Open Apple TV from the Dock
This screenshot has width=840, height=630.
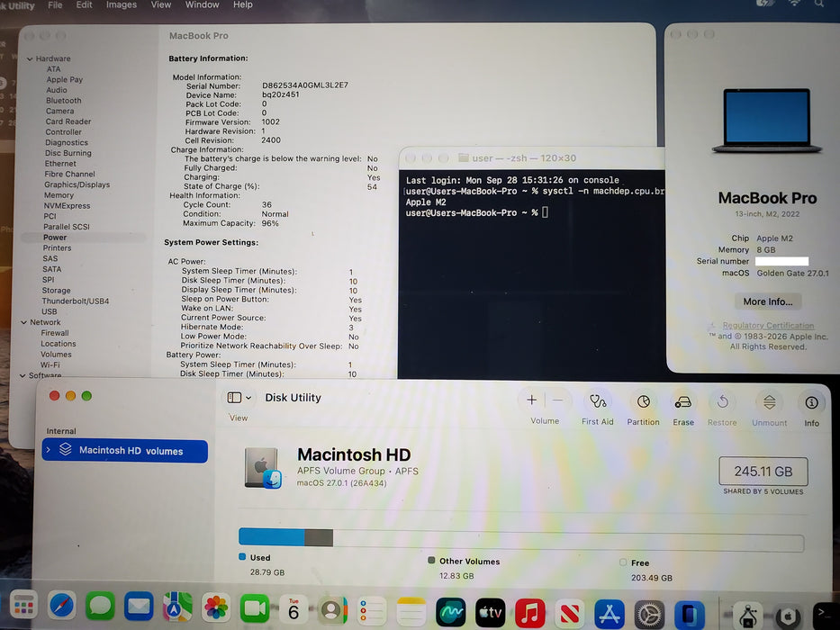(490, 612)
